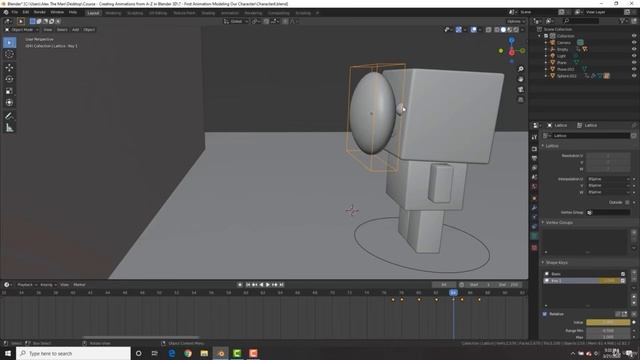640x360 pixels.
Task: Switch to the Layout workspace tab
Action: [93, 13]
